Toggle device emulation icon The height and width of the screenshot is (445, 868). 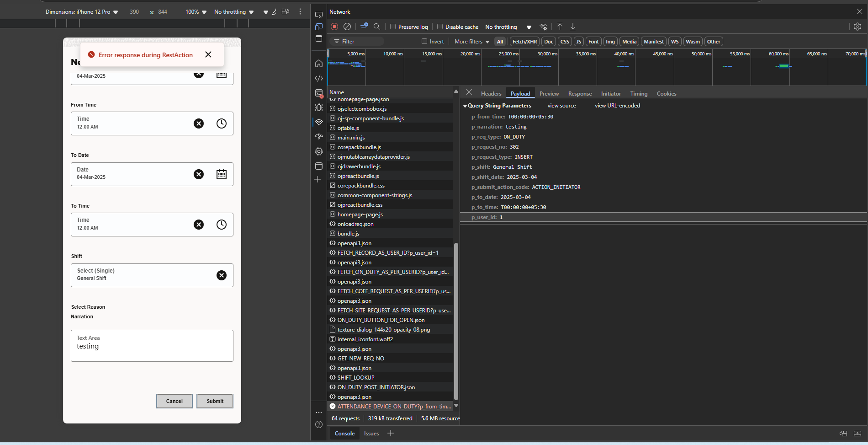pyautogui.click(x=319, y=27)
